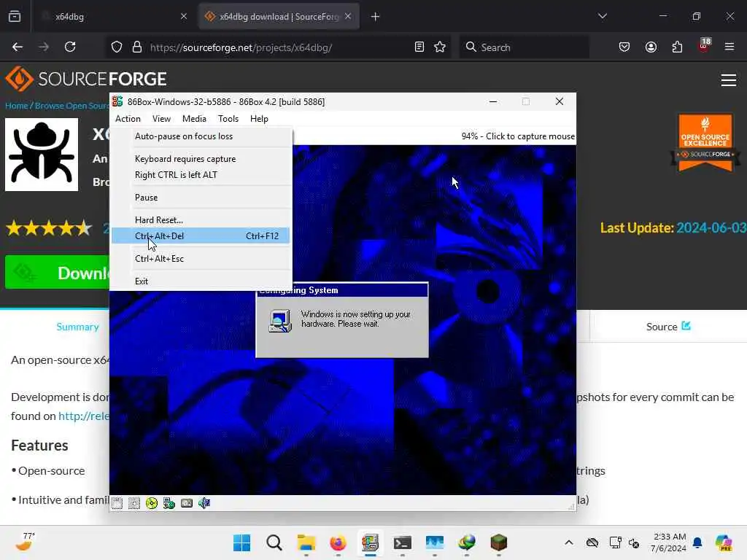Click the 86Box title bar app icon
747x560 pixels.
point(117,101)
